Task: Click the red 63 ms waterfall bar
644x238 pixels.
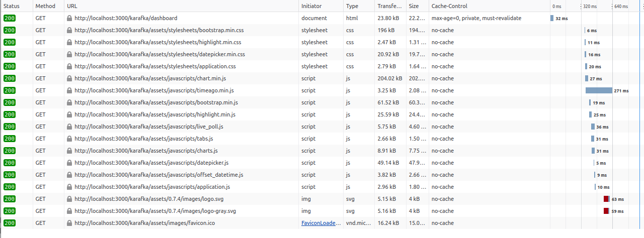Action: click(x=607, y=199)
